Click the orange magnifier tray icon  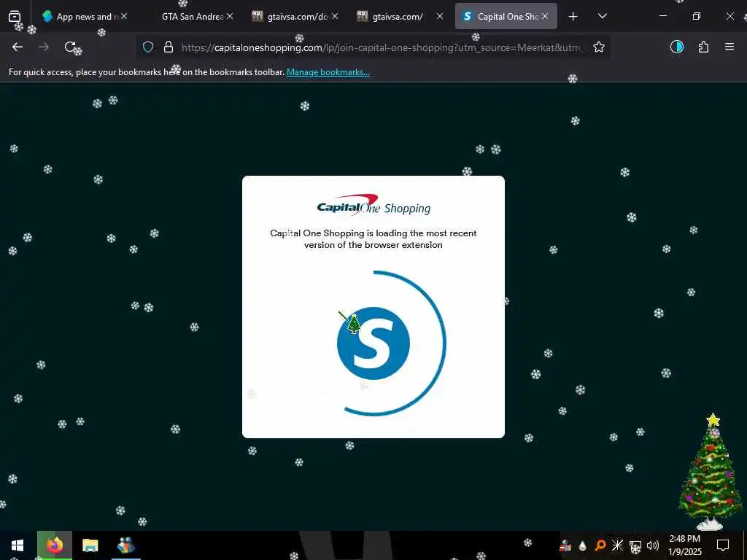pos(600,545)
